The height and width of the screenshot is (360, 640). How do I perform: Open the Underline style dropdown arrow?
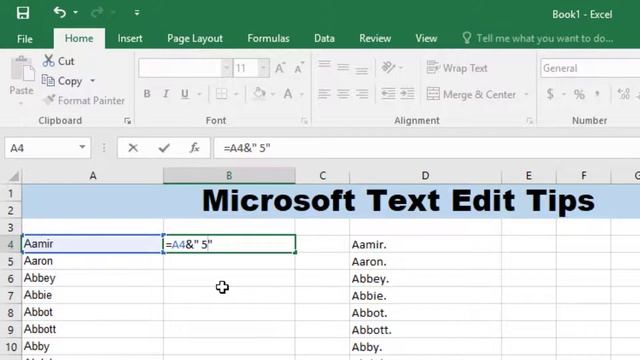pyautogui.click(x=200, y=94)
